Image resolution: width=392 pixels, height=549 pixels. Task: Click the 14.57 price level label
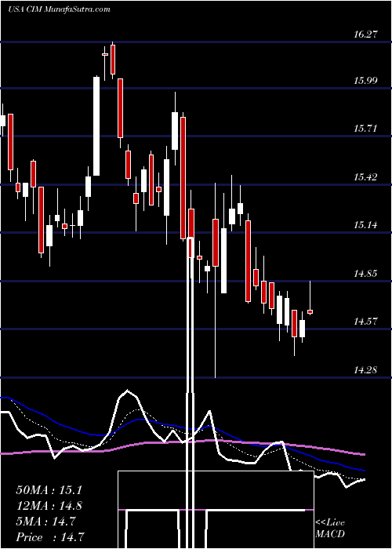(x=366, y=321)
